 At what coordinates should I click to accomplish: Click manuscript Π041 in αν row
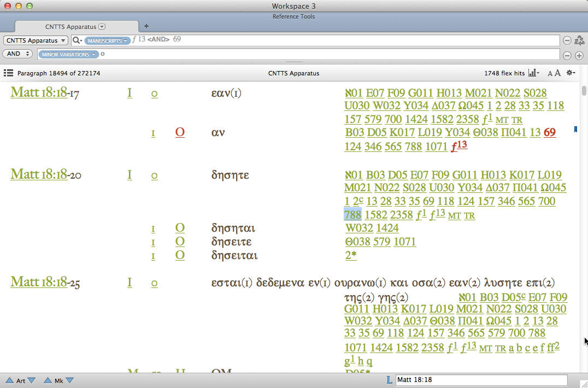click(x=514, y=132)
